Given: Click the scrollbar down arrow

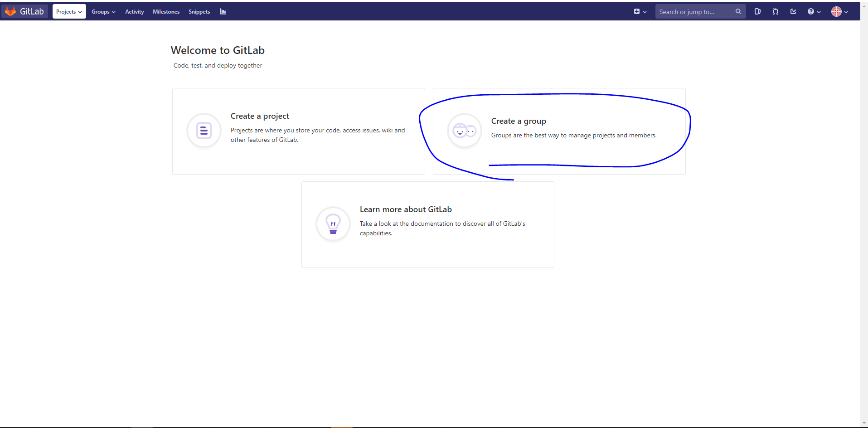Looking at the screenshot, I should [864, 423].
